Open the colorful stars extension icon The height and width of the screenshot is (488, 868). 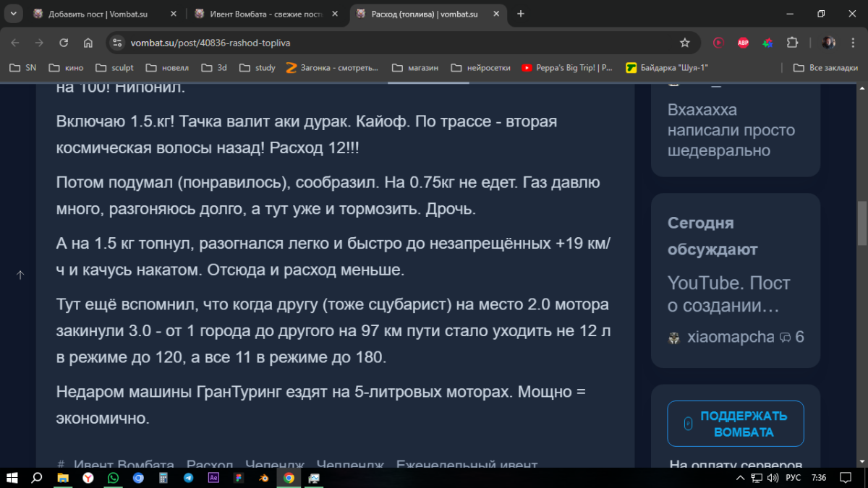pyautogui.click(x=767, y=43)
